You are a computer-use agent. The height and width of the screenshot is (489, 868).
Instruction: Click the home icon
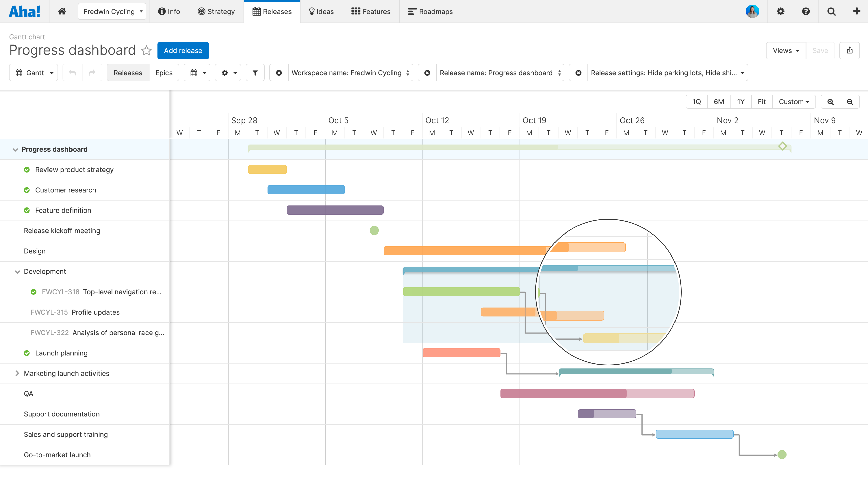62,11
